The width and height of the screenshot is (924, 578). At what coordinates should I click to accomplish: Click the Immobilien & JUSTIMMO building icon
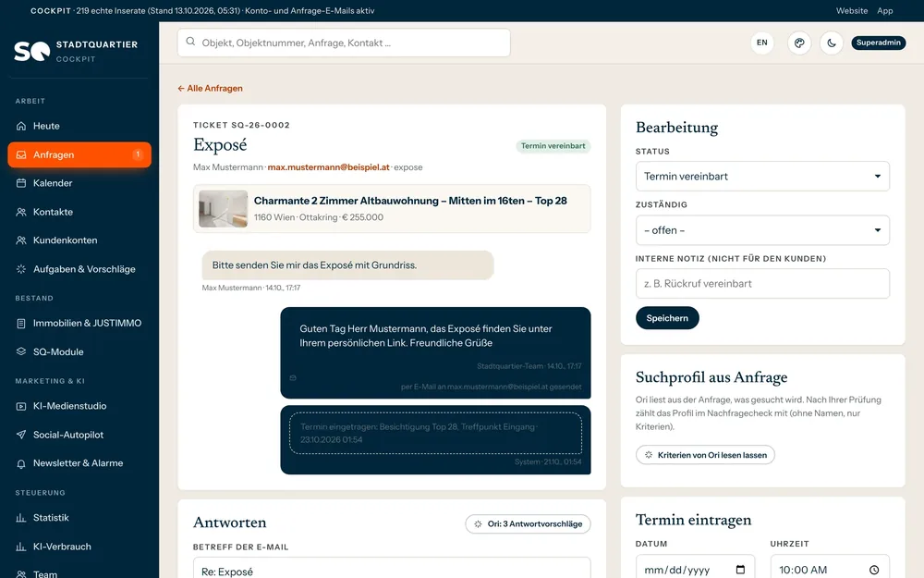point(21,323)
